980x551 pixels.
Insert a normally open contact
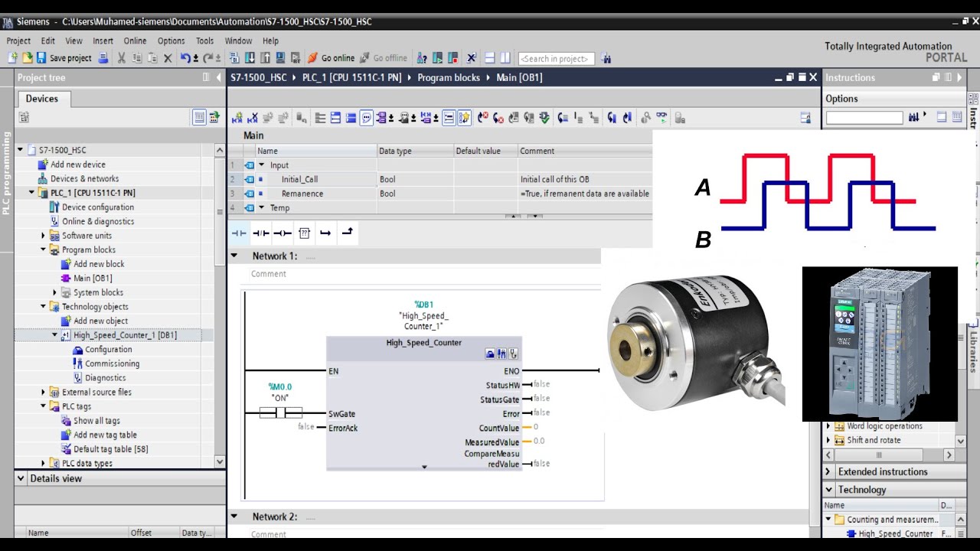(239, 233)
